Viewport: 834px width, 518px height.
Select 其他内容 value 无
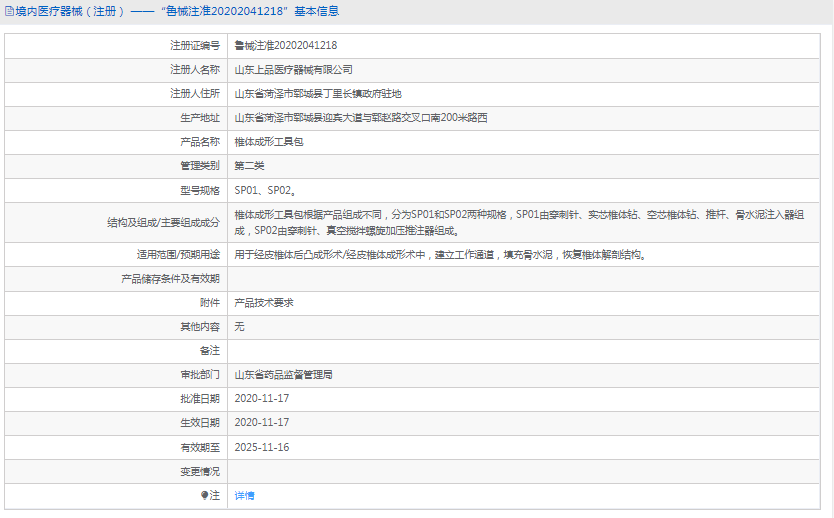pos(239,327)
